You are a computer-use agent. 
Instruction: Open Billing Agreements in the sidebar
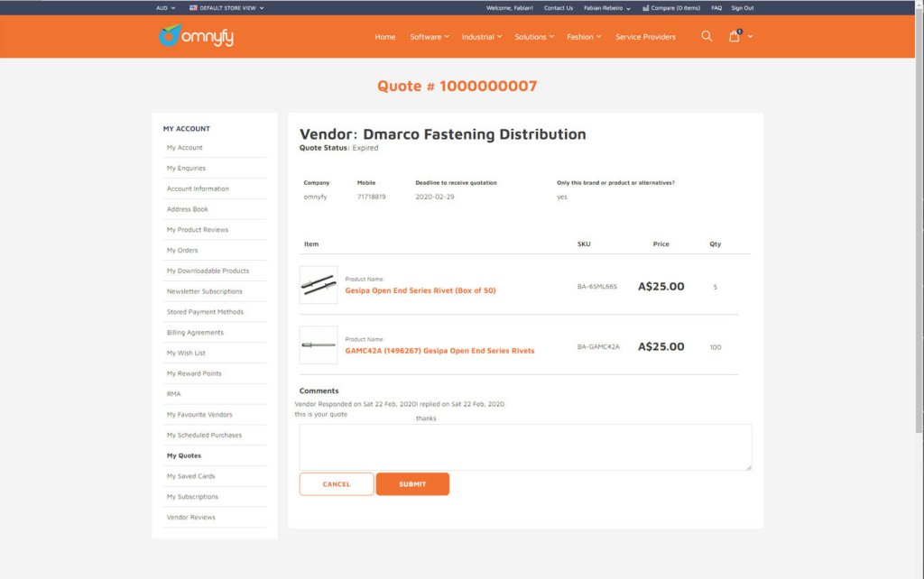coord(195,333)
